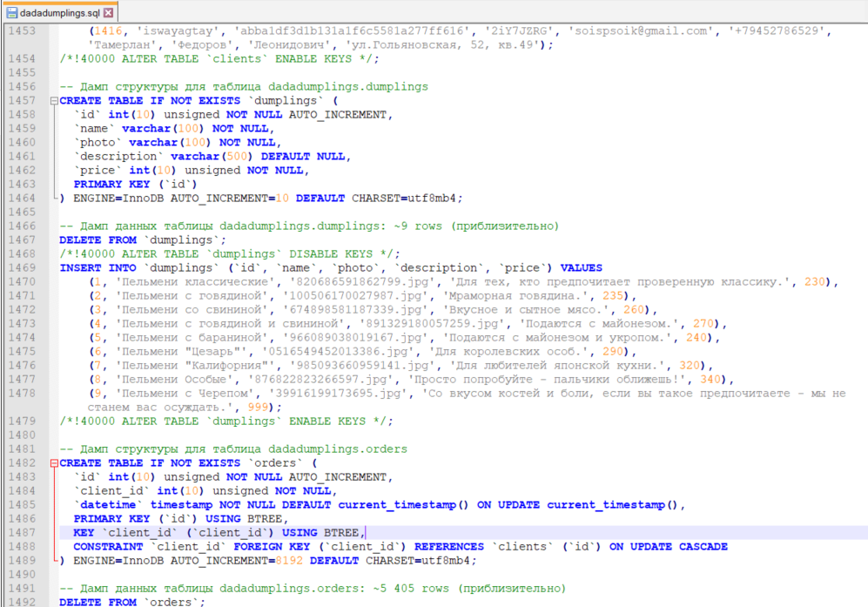The image size is (868, 607).
Task: Click the comment mentioning '~9 rows'
Action: (x=309, y=226)
